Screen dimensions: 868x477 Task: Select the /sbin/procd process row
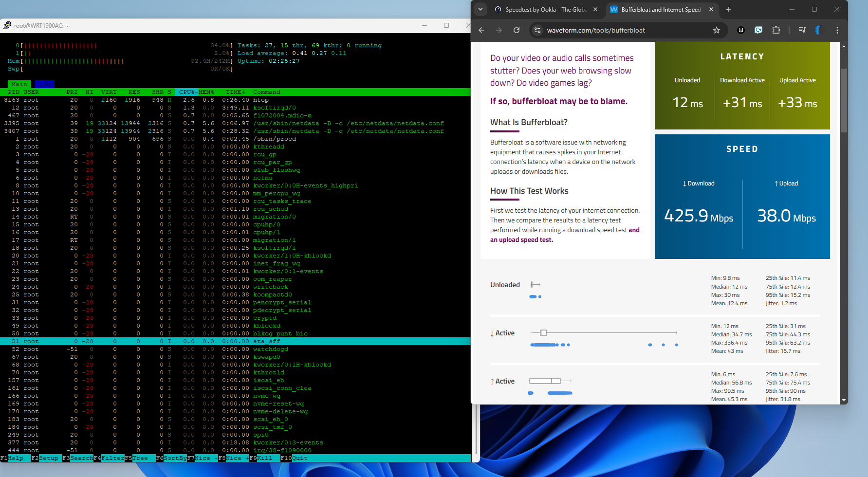pos(235,139)
